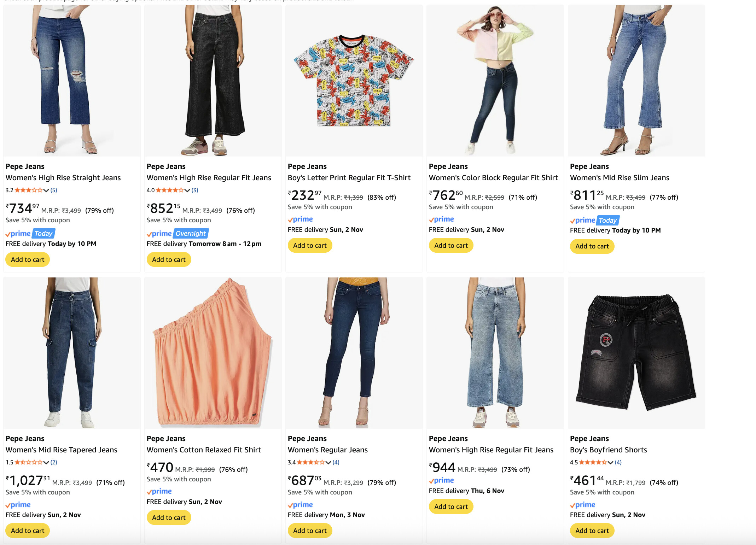Click the prime Overnight badge
This screenshot has height=545, width=756.
(x=178, y=234)
